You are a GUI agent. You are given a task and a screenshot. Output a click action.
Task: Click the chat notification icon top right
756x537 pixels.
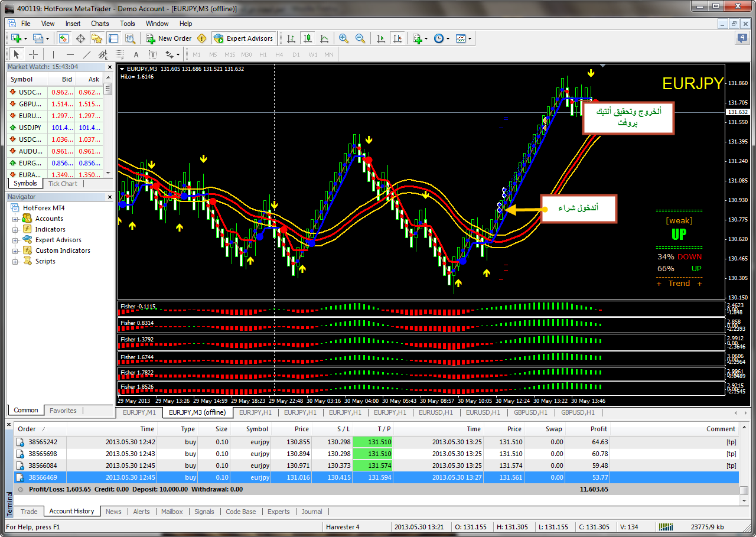(742, 38)
